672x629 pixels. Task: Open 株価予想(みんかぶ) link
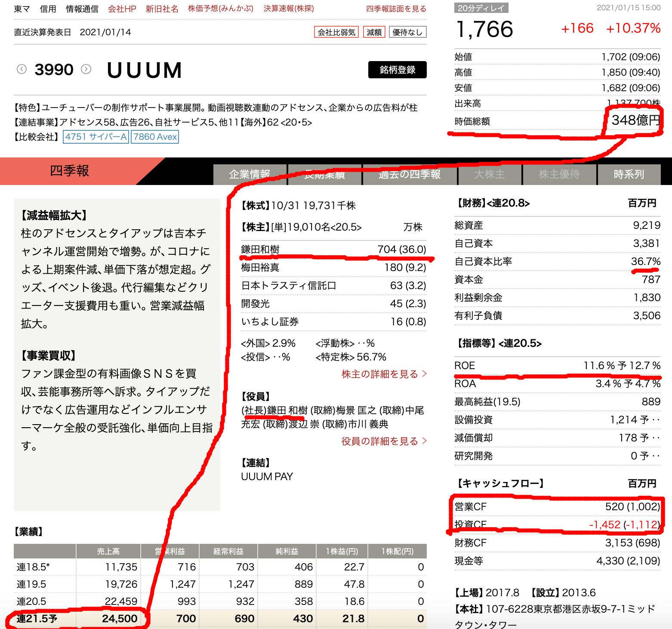pos(220,9)
